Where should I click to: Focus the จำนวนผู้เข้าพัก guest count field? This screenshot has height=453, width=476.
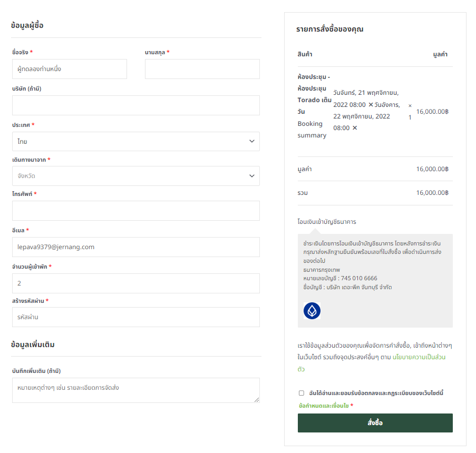tap(135, 283)
